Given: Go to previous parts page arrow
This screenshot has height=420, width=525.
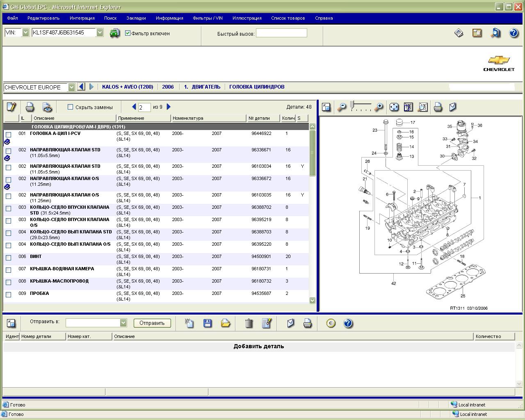Looking at the screenshot, I should [x=134, y=107].
